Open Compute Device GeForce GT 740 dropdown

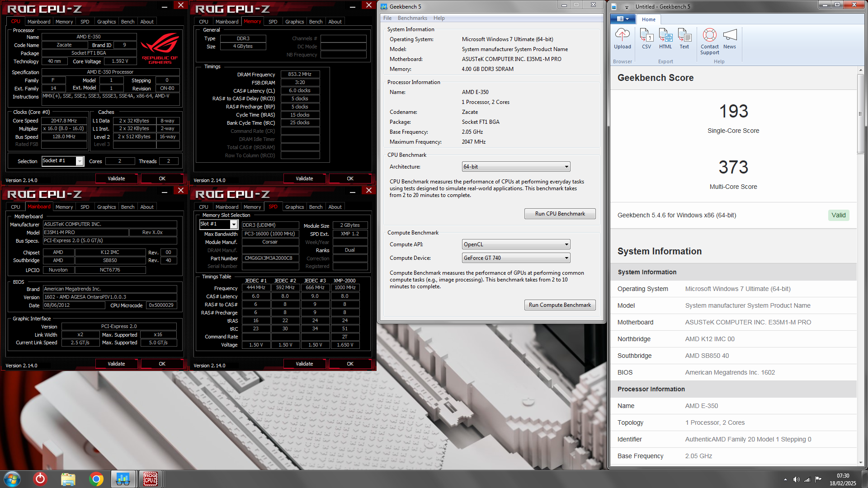click(x=516, y=258)
